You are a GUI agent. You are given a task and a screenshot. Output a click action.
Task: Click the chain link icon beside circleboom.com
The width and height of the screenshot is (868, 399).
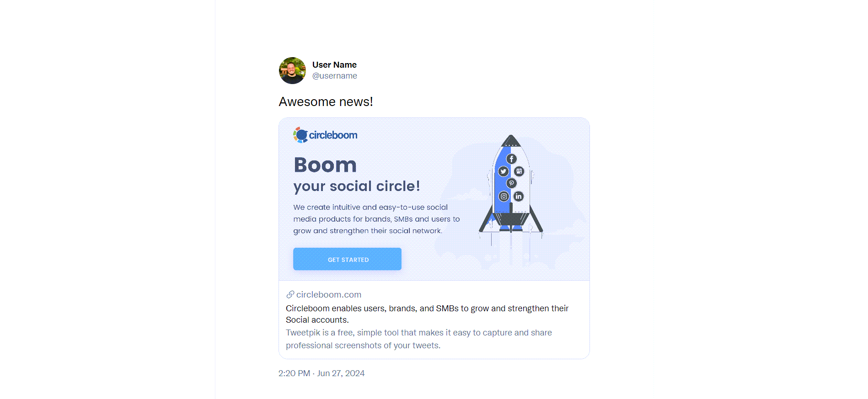289,294
